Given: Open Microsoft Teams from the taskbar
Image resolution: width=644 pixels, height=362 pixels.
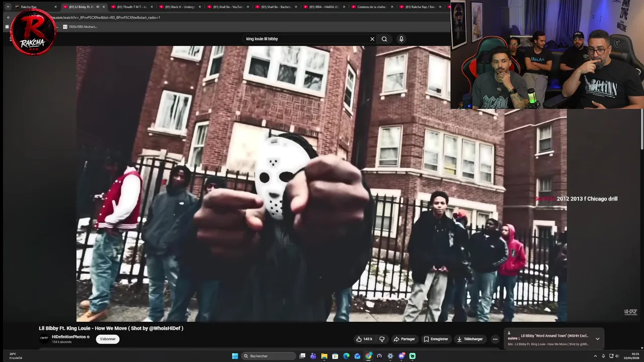Looking at the screenshot, I should (313, 356).
